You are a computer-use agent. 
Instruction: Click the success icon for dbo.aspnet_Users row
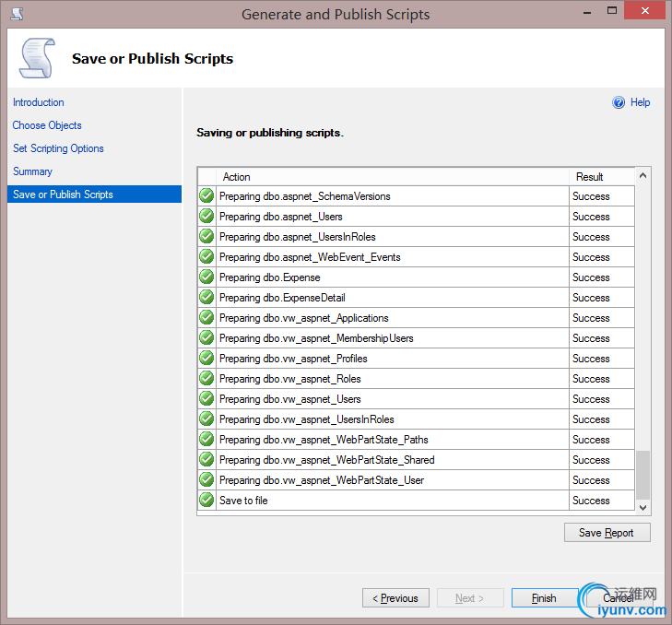click(x=206, y=217)
